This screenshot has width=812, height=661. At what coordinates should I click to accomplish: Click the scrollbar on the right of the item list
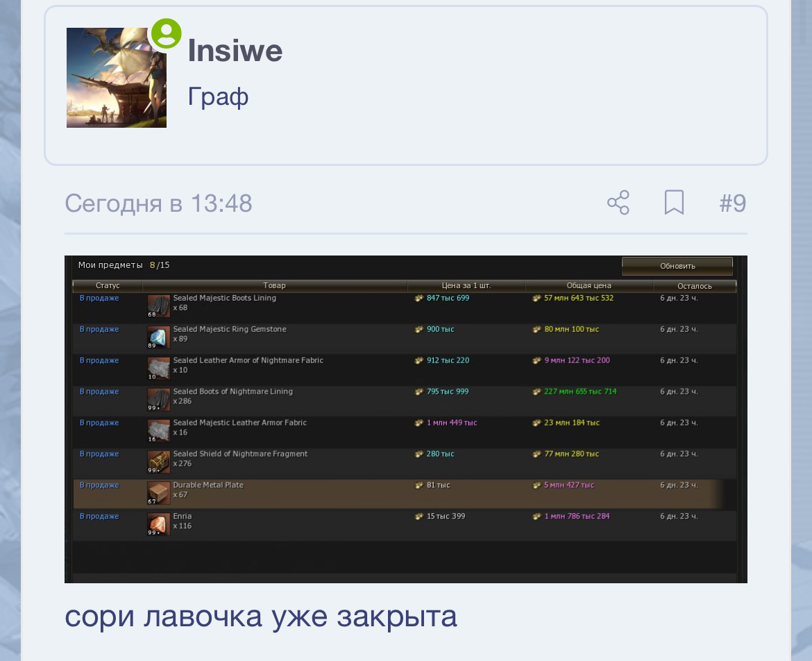pos(741,417)
